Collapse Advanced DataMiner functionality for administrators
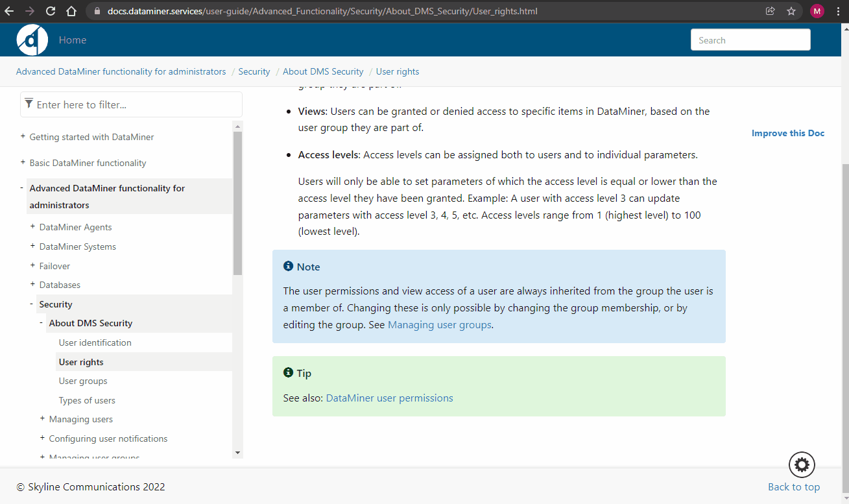849x504 pixels. pyautogui.click(x=23, y=188)
